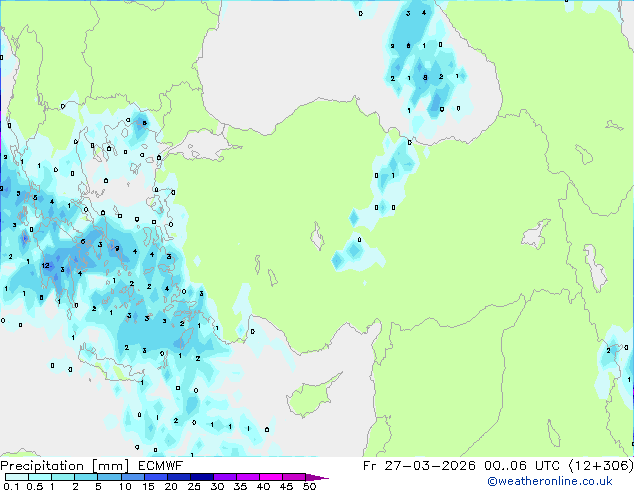Pick the 10–15 mm legend swatch
This screenshot has height=490, width=634.
[x=132, y=477]
